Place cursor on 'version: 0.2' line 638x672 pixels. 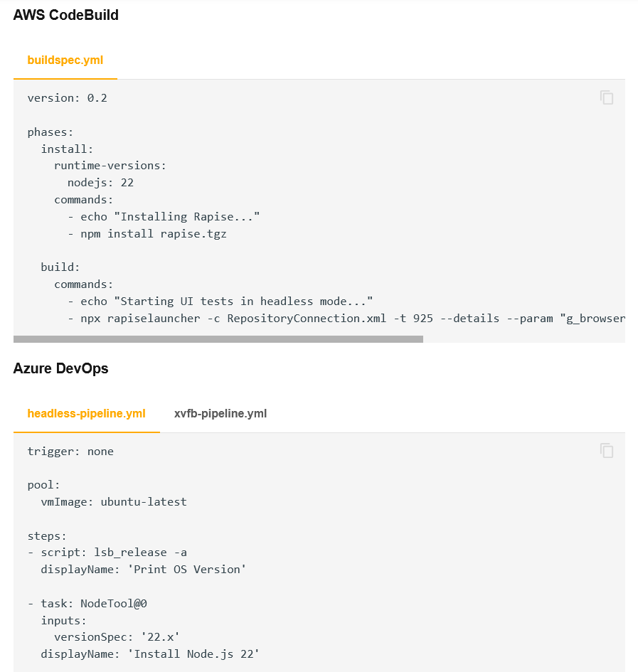point(67,98)
